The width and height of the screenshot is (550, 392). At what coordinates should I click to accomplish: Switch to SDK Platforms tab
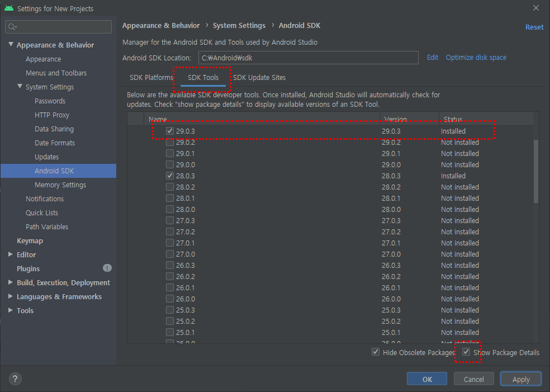pyautogui.click(x=151, y=78)
